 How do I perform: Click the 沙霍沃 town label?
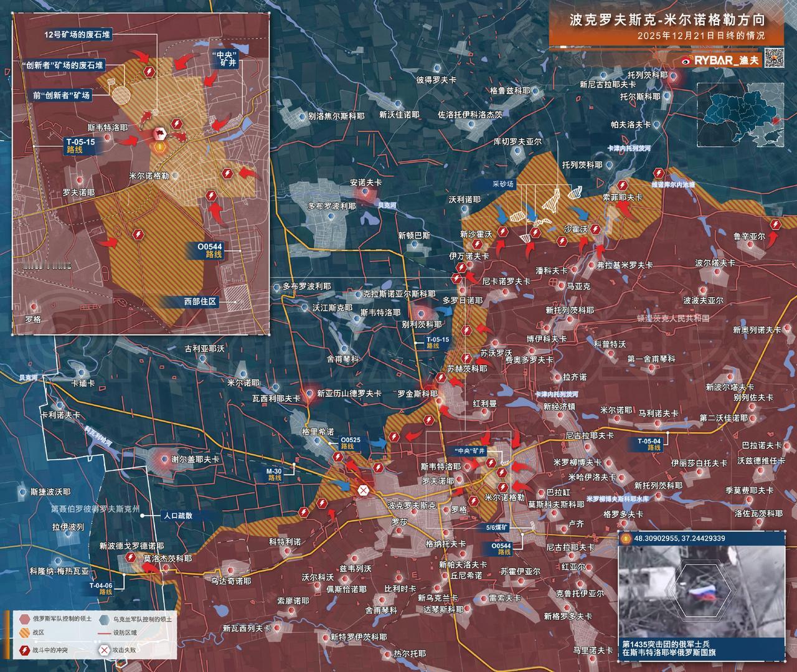point(575,229)
